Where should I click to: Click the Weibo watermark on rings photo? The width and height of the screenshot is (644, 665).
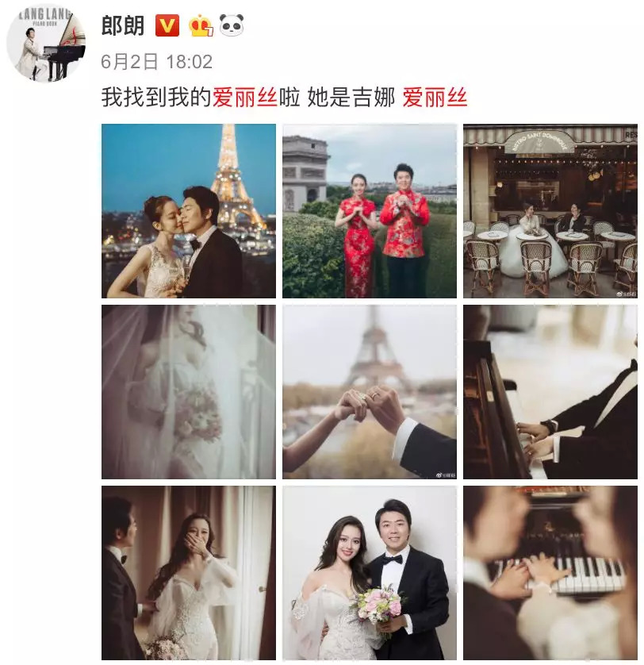pyautogui.click(x=445, y=475)
